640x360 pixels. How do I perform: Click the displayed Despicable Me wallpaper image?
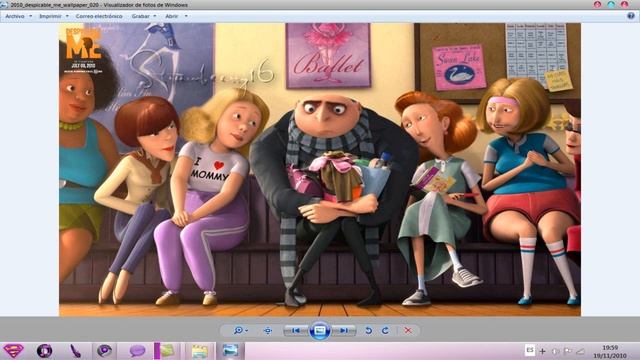pyautogui.click(x=320, y=169)
